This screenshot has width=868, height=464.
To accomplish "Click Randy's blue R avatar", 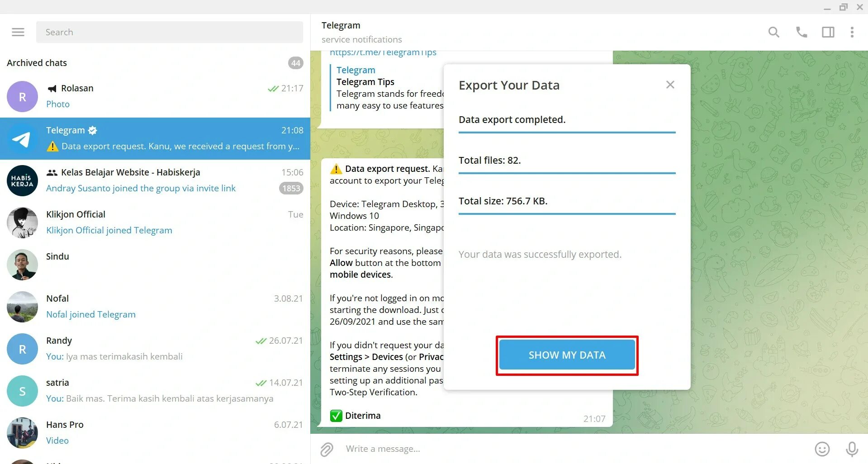I will (x=22, y=349).
